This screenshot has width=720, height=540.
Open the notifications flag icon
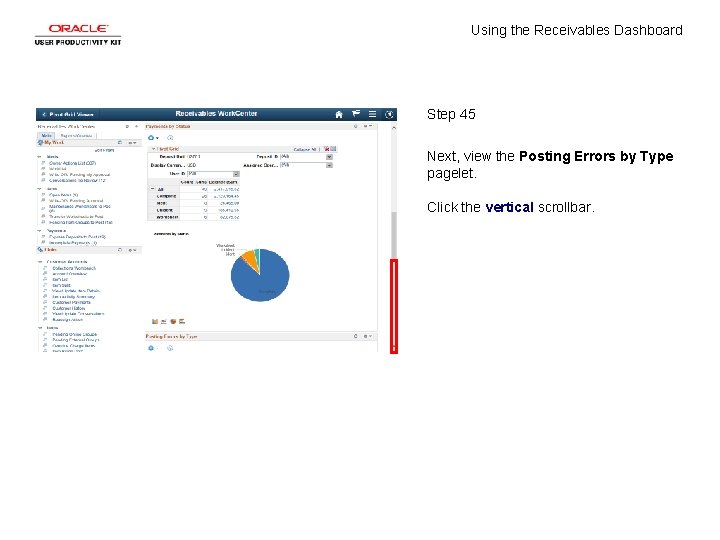pos(356,114)
